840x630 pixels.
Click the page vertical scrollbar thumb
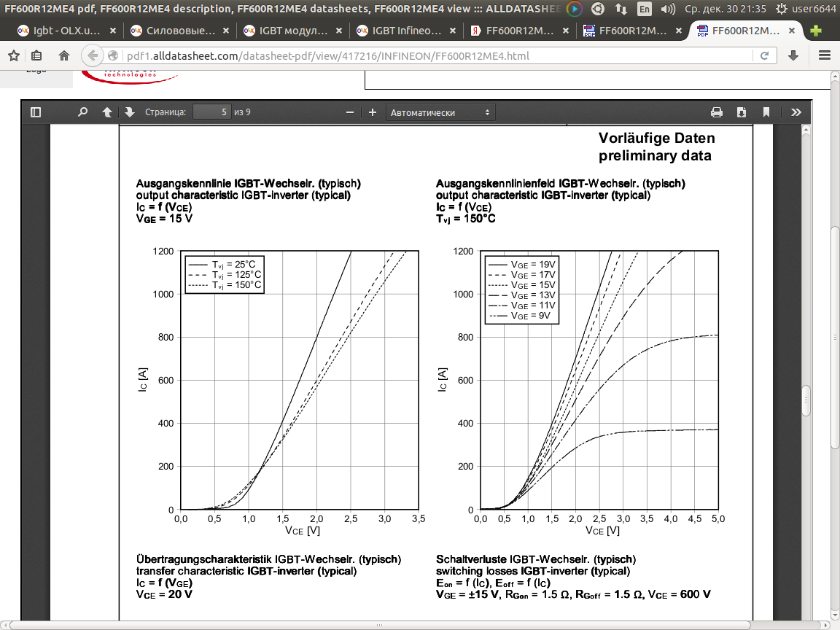coord(806,400)
